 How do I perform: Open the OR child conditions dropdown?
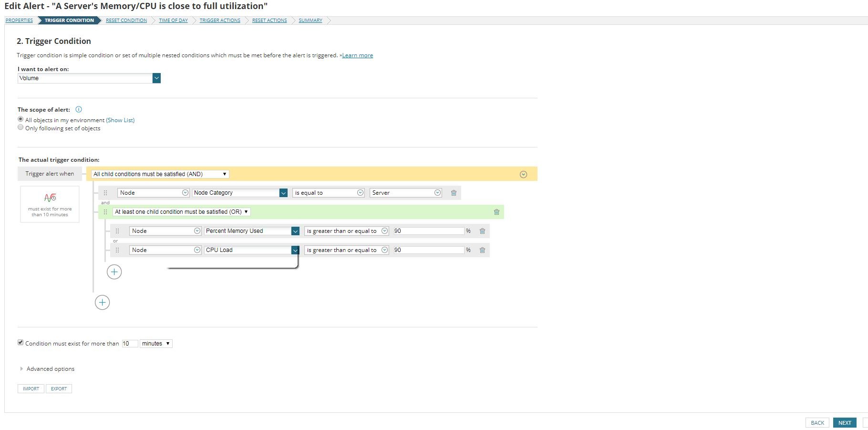[182, 212]
